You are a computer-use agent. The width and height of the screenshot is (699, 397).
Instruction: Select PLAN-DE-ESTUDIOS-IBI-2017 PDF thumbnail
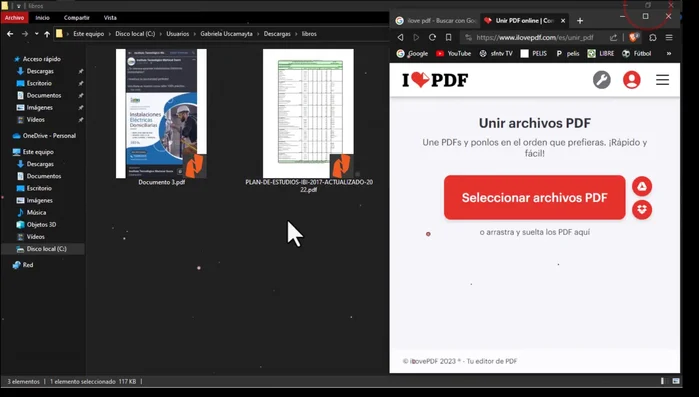point(308,114)
